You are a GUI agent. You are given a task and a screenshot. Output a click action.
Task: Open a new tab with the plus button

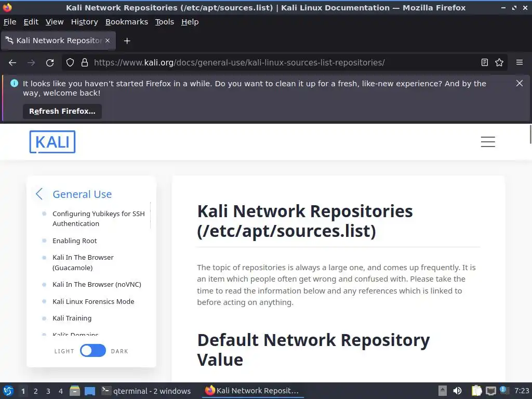pyautogui.click(x=127, y=41)
